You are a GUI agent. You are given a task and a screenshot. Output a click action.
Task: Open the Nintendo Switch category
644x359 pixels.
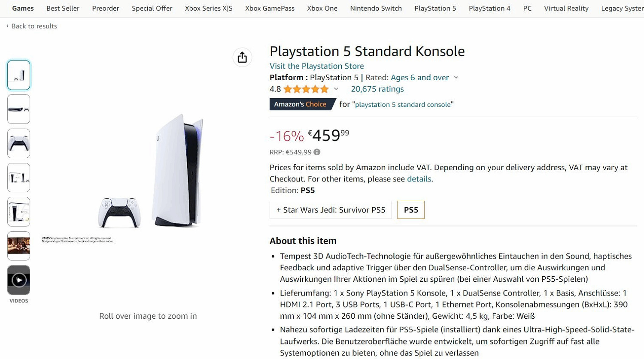[376, 8]
